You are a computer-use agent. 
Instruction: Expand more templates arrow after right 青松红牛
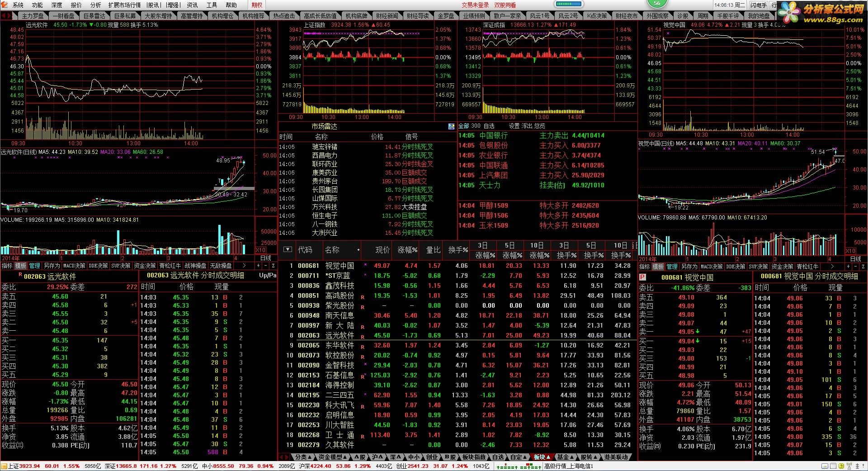(x=832, y=266)
